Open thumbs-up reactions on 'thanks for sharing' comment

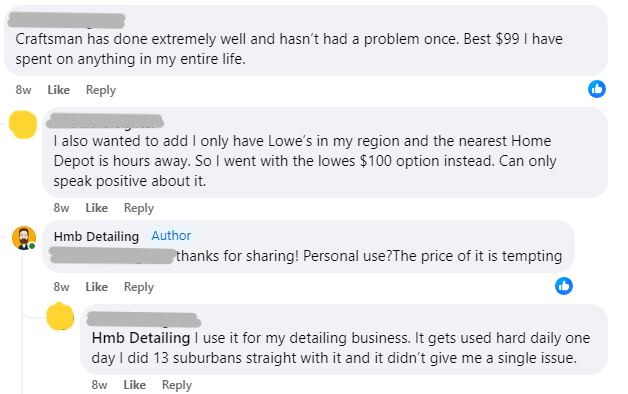[564, 286]
